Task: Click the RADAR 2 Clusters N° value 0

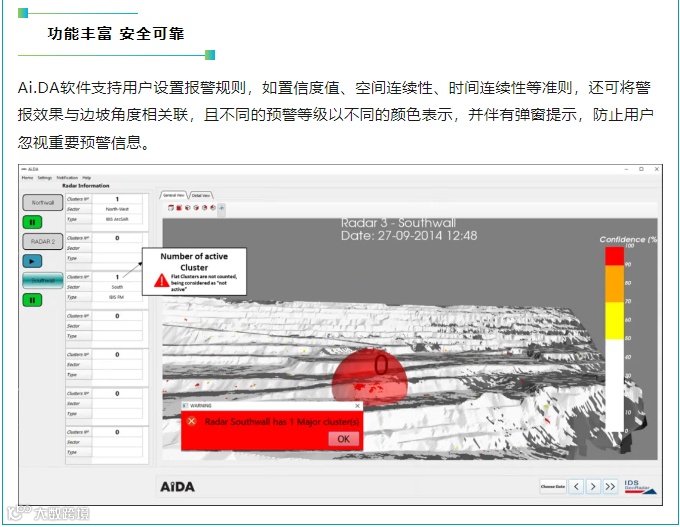Action: coord(117,238)
